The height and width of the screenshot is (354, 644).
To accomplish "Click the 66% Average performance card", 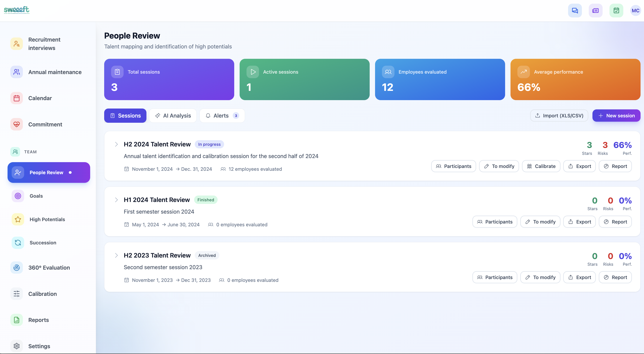I will [x=575, y=79].
